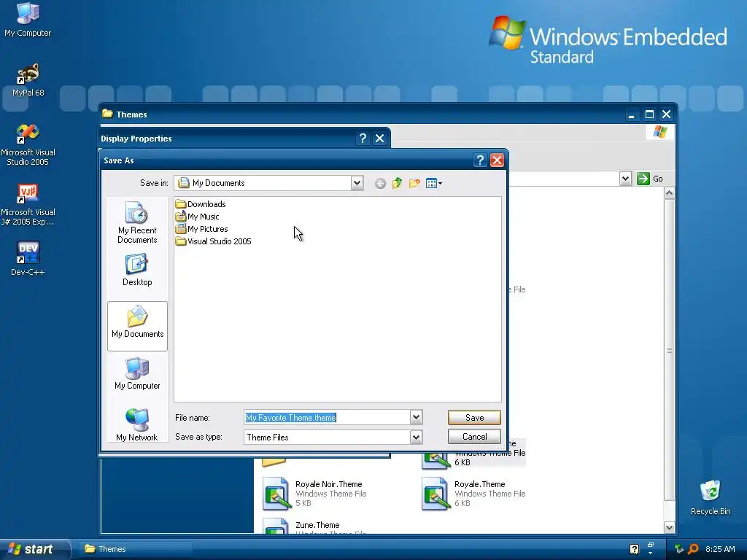
Task: Click Cancel button in Save As
Action: [x=474, y=437]
